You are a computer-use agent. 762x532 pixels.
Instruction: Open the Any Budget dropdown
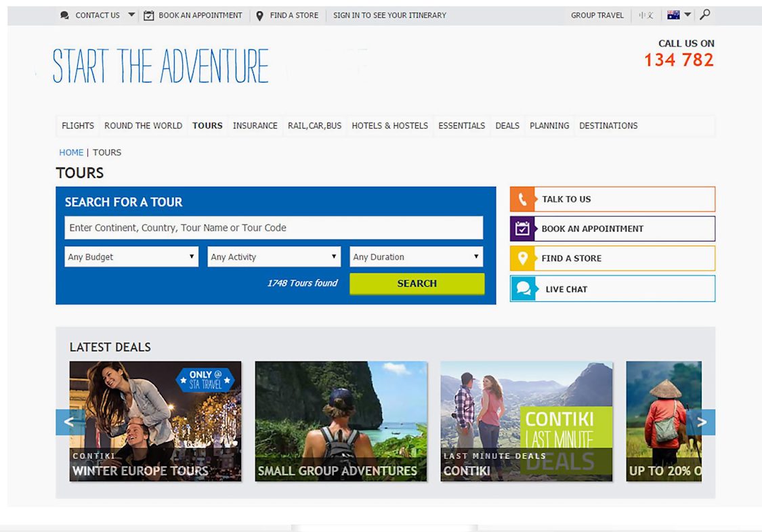point(131,257)
